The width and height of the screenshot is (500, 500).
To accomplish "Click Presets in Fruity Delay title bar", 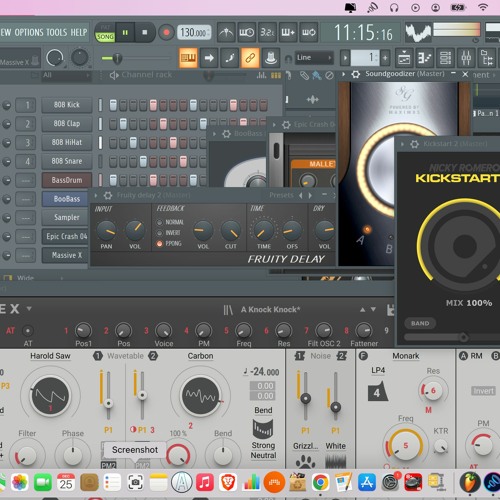I will tap(281, 195).
